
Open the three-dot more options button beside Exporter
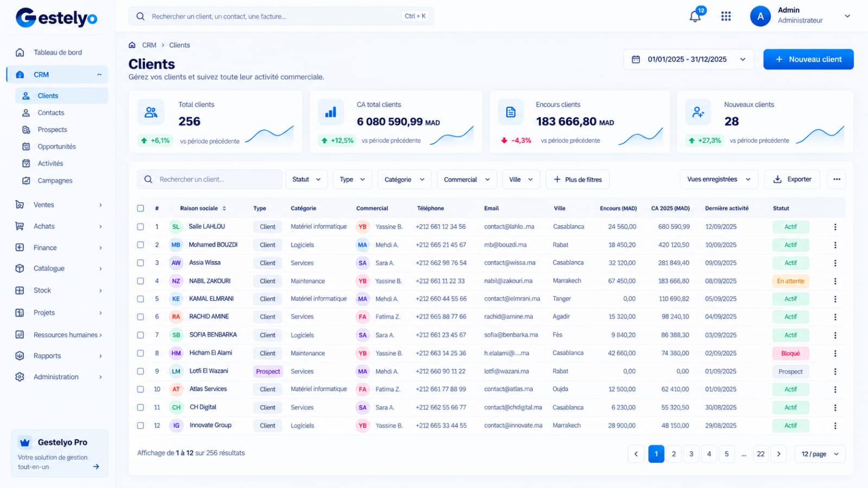(x=837, y=179)
